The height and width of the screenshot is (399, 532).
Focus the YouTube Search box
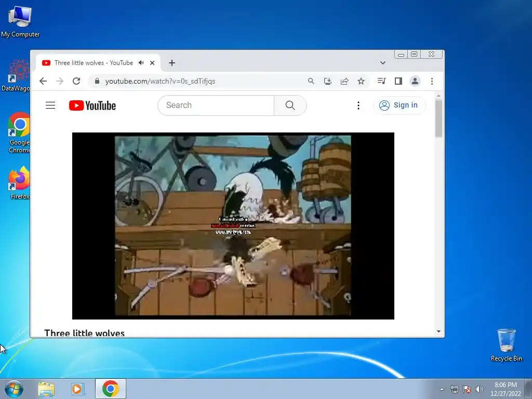(216, 105)
